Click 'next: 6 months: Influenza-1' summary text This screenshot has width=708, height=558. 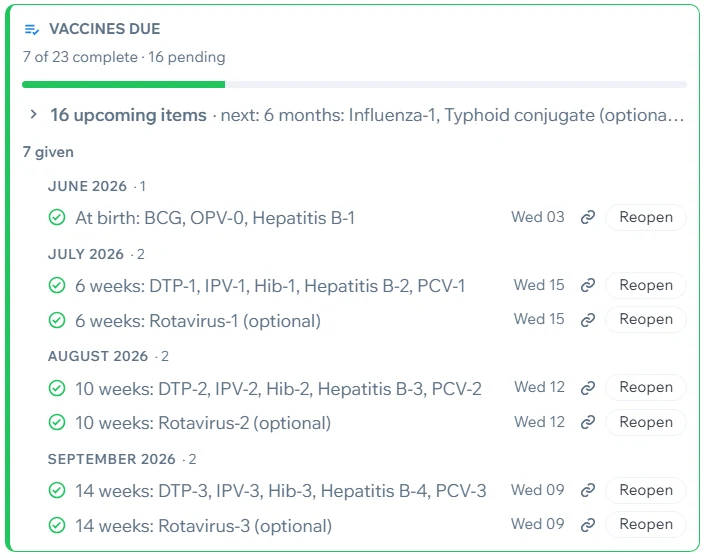[x=452, y=115]
